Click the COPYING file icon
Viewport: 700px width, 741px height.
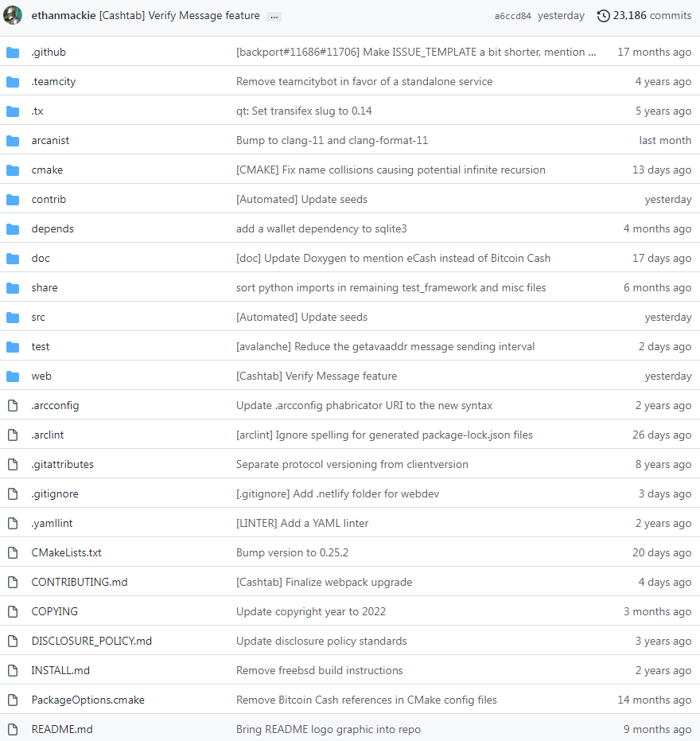[13, 611]
